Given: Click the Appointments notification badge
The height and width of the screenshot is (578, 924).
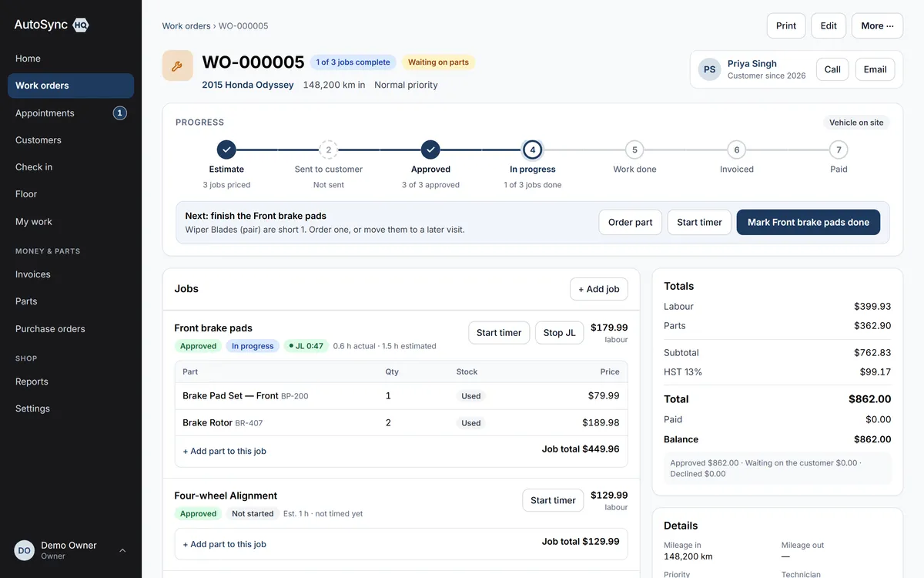Looking at the screenshot, I should [x=119, y=113].
